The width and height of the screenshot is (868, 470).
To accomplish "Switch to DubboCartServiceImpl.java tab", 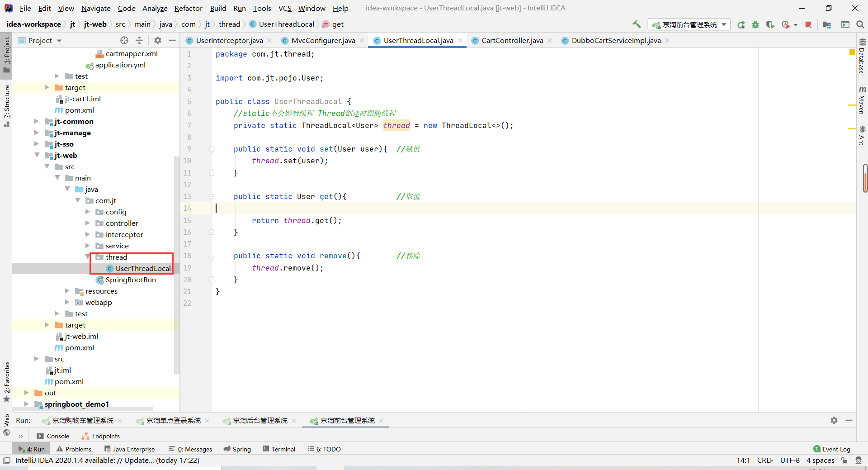I will point(616,40).
